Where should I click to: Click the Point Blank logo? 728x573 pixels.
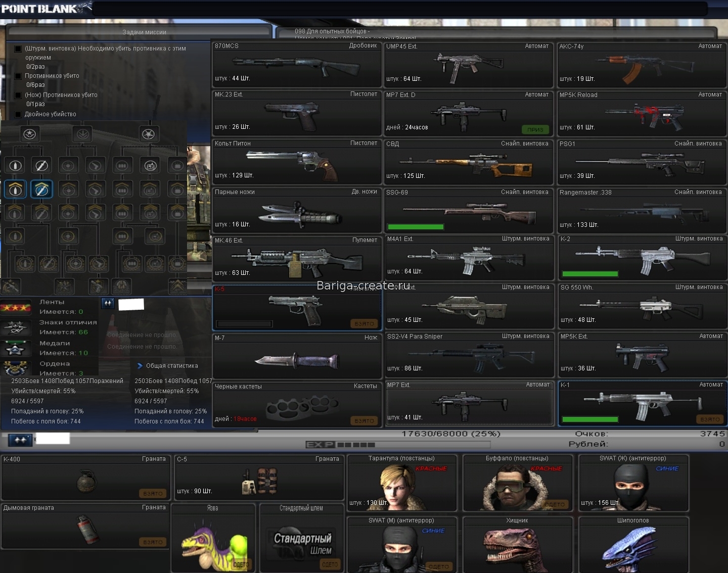tap(40, 9)
